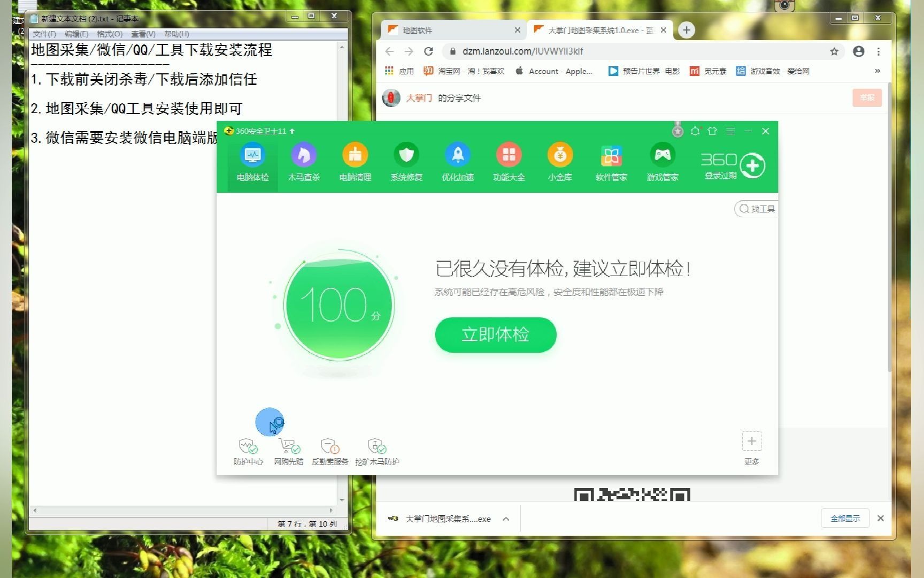Open 觅元素 bookmark
Viewport: 924px width, 578px height.
pyautogui.click(x=708, y=71)
